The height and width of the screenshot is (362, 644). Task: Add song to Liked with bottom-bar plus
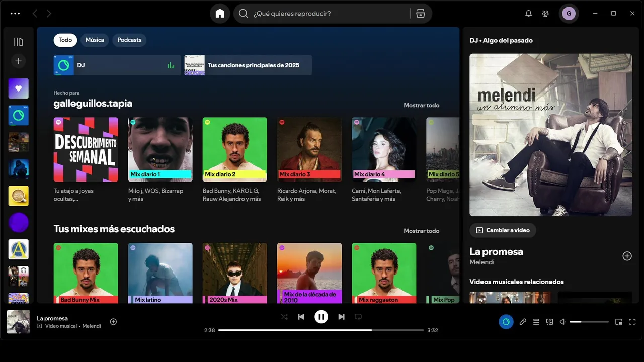[113, 322]
